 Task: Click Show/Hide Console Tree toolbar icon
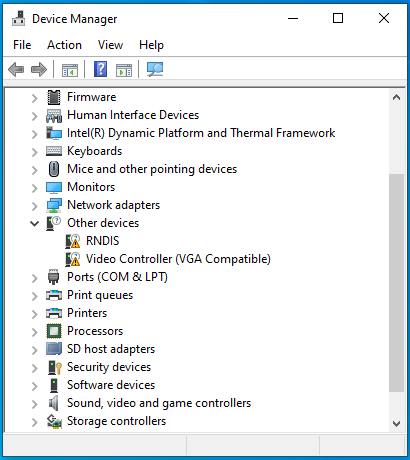[x=70, y=70]
